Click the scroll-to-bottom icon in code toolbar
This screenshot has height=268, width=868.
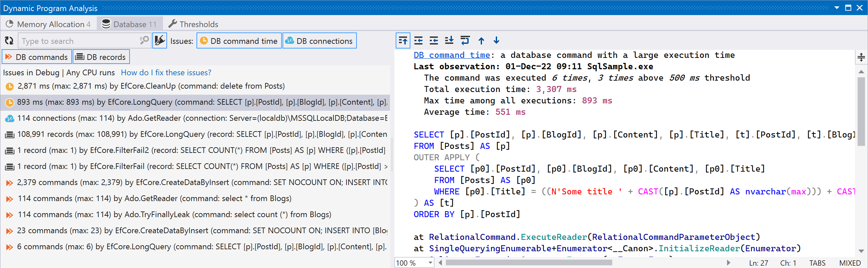(449, 41)
